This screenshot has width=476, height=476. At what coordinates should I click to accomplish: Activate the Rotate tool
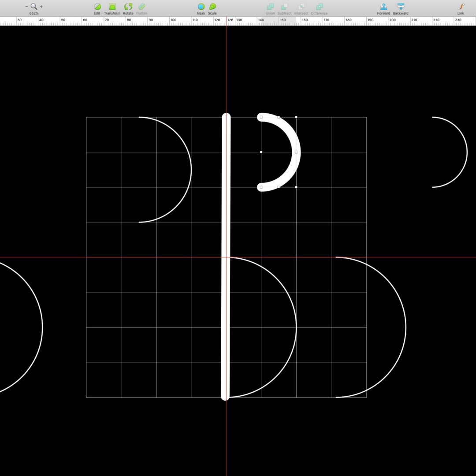pyautogui.click(x=128, y=7)
